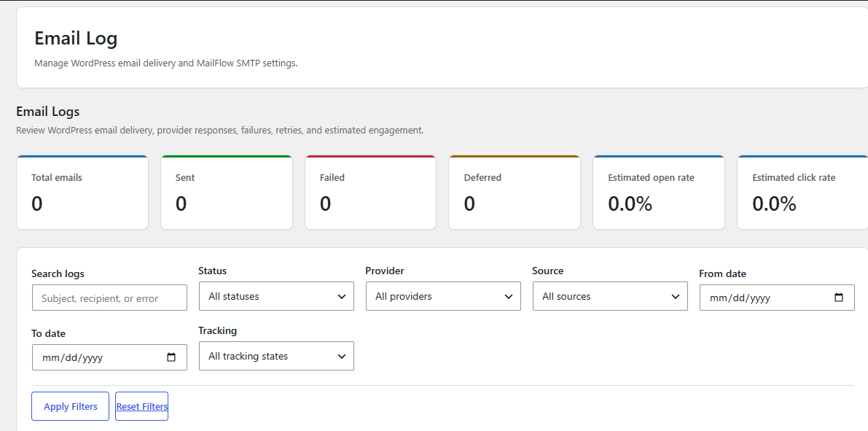Open the Provider dropdown showing All providers
Viewport: 868px width, 431px height.
pos(443,296)
